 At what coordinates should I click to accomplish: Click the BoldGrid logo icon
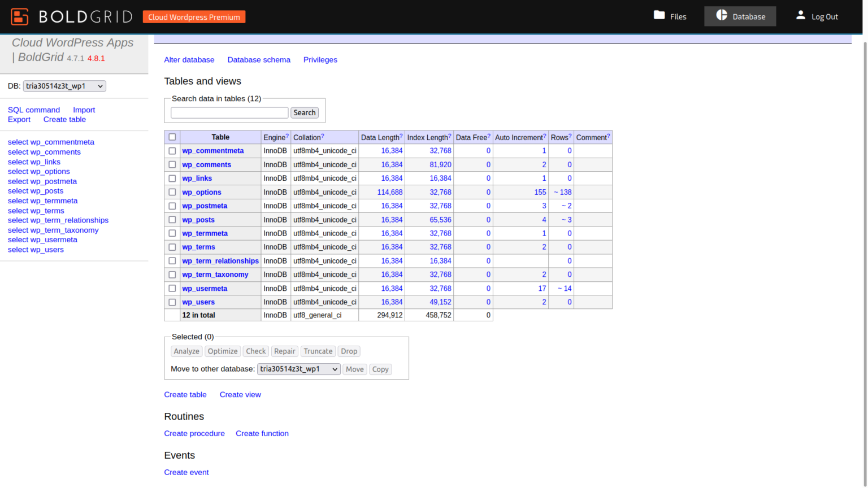(x=19, y=16)
